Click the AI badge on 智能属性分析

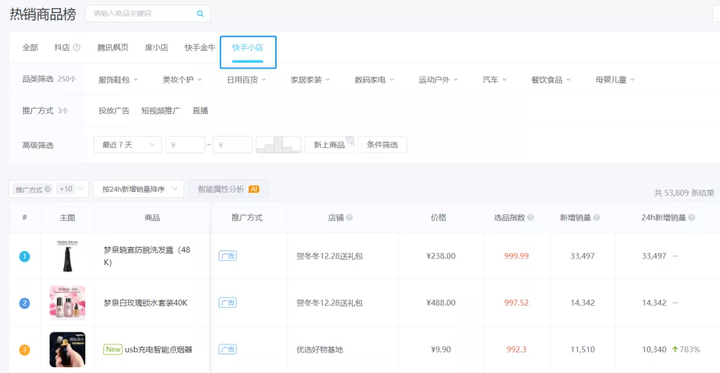click(254, 189)
